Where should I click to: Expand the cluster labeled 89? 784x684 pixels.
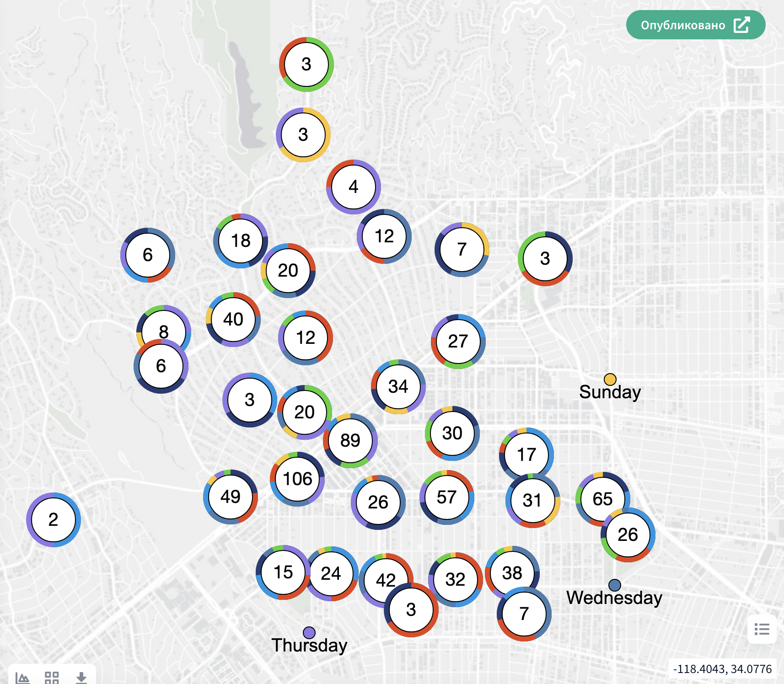click(x=350, y=441)
